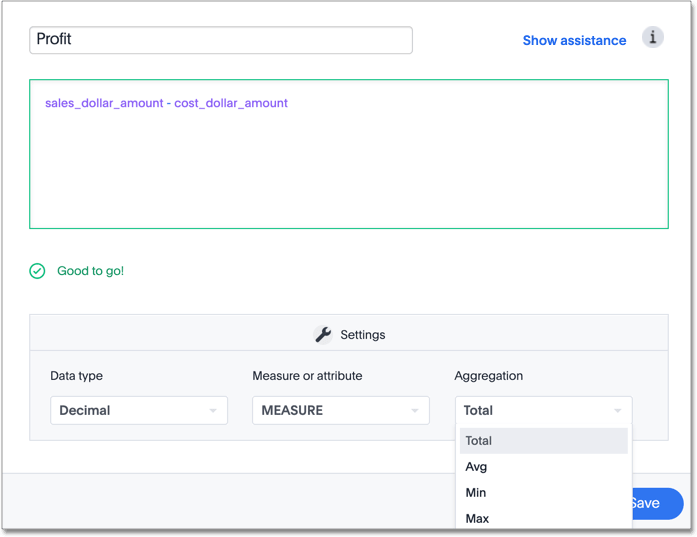Click the Save button

[657, 503]
